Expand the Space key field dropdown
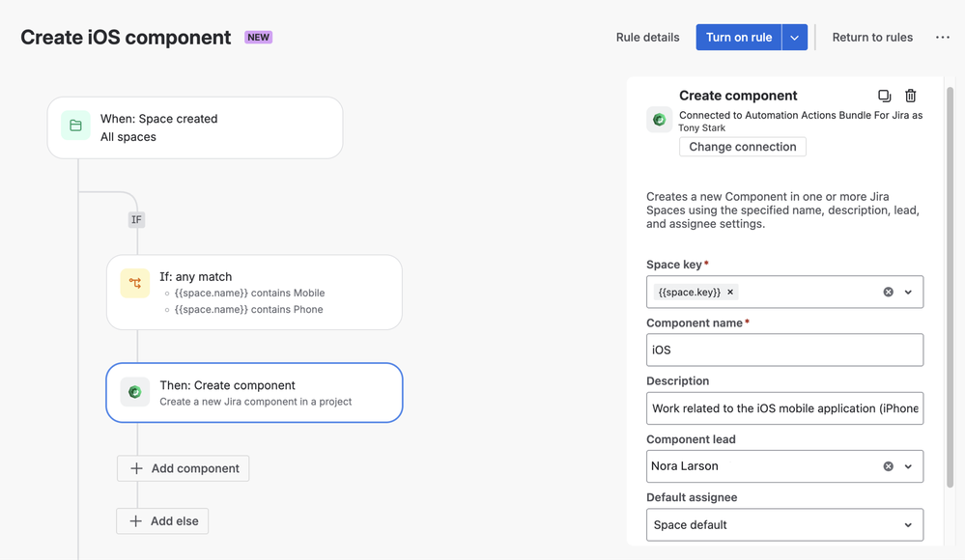This screenshot has width=965, height=560. (907, 292)
